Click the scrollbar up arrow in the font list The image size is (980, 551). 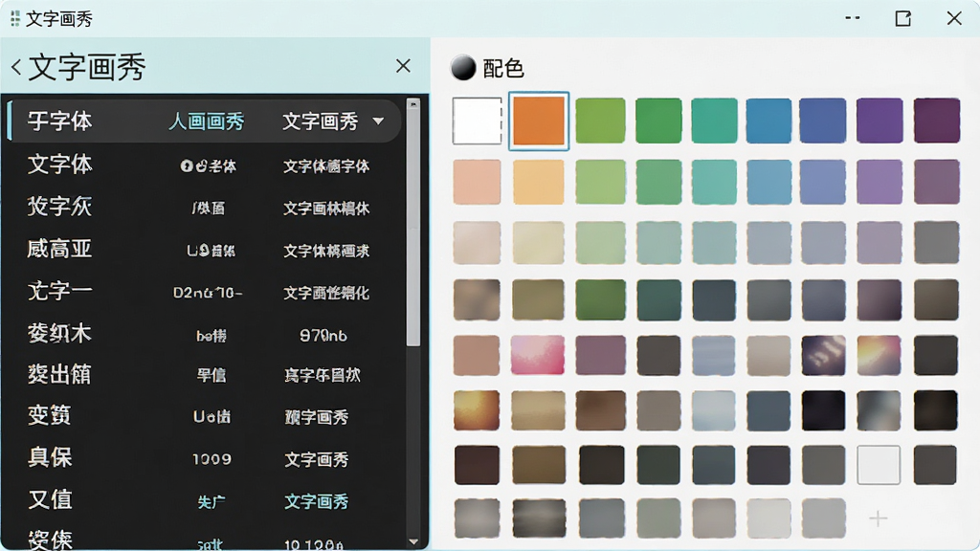[413, 104]
